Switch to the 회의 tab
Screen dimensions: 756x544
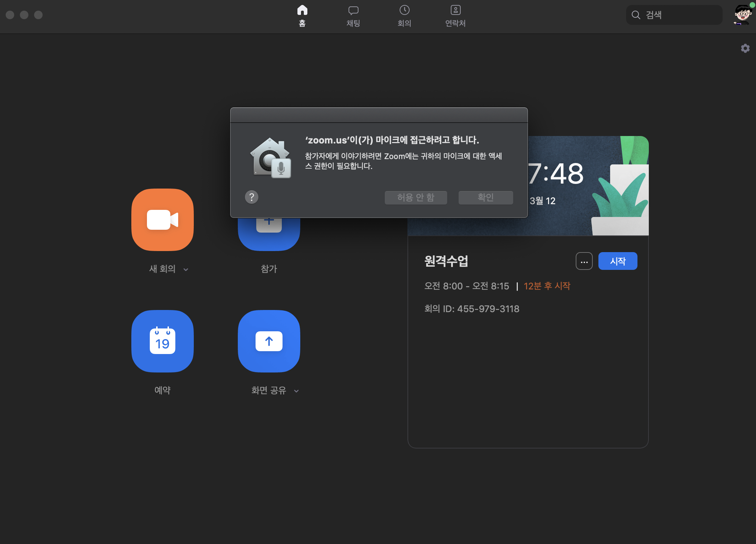point(404,16)
